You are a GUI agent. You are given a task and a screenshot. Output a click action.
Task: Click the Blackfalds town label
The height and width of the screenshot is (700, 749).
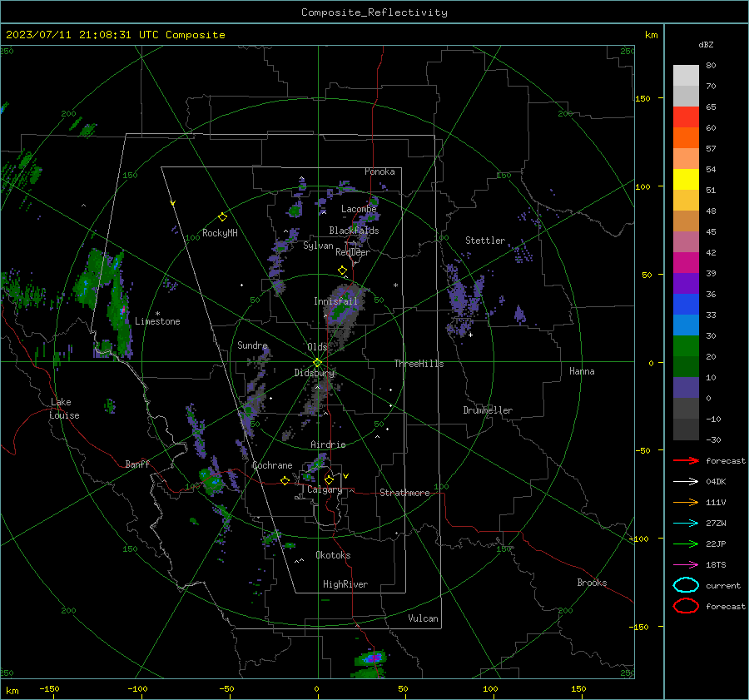354,231
